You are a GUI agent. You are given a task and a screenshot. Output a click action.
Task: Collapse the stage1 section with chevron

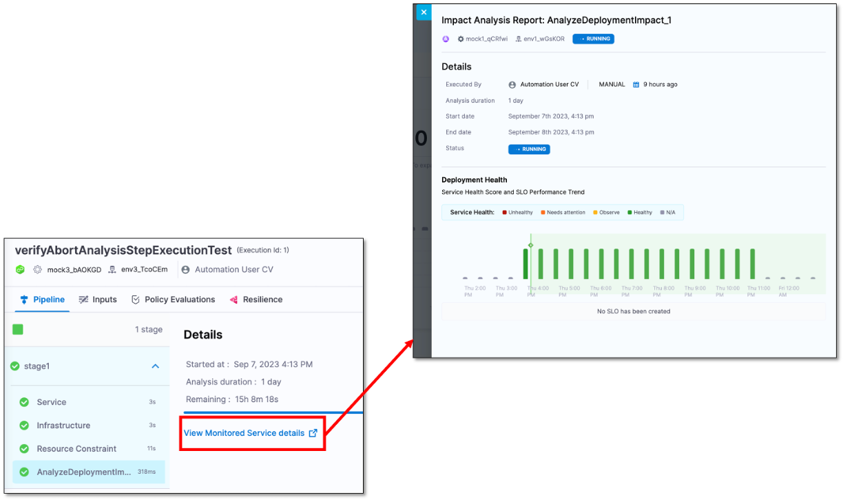(155, 366)
